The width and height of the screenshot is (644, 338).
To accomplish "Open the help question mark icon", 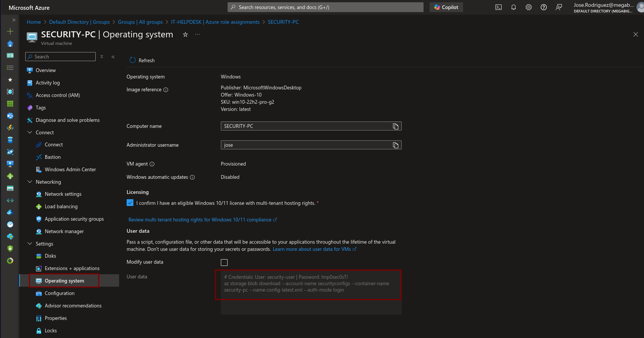I will tap(543, 7).
